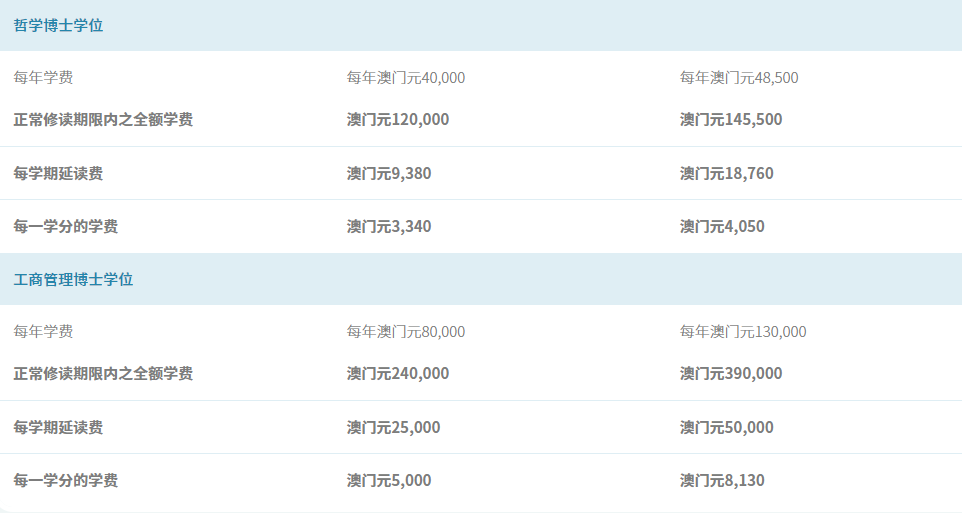Click 每一学分的学费 label beside 澳门元5,000
Image resolution: width=962 pixels, height=513 pixels.
tap(66, 480)
